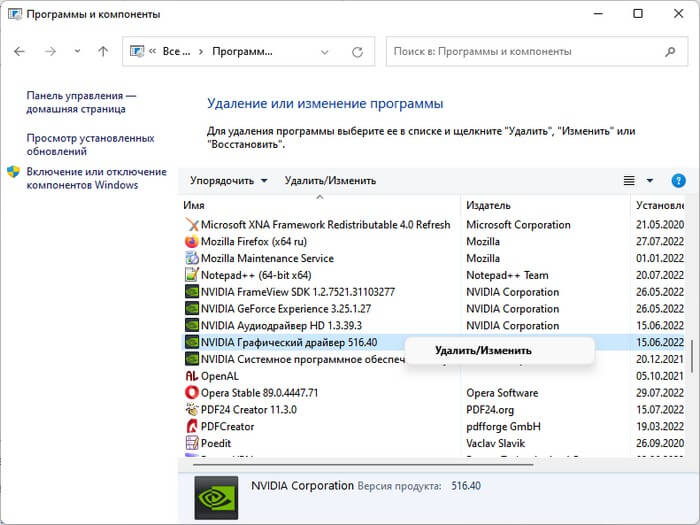Image resolution: width=700 pixels, height=525 pixels.
Task: Open help with the blue question mark
Action: pos(679,181)
